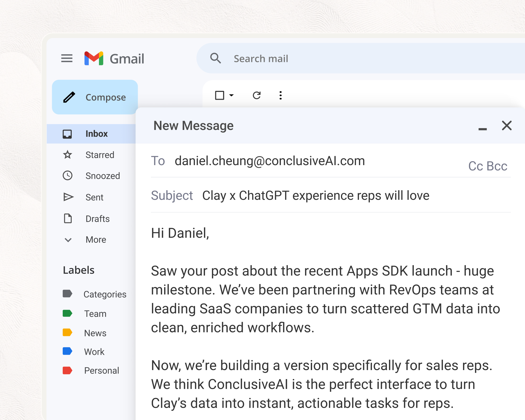The image size is (525, 420).
Task: Select the green Team label
Action: pos(95,314)
